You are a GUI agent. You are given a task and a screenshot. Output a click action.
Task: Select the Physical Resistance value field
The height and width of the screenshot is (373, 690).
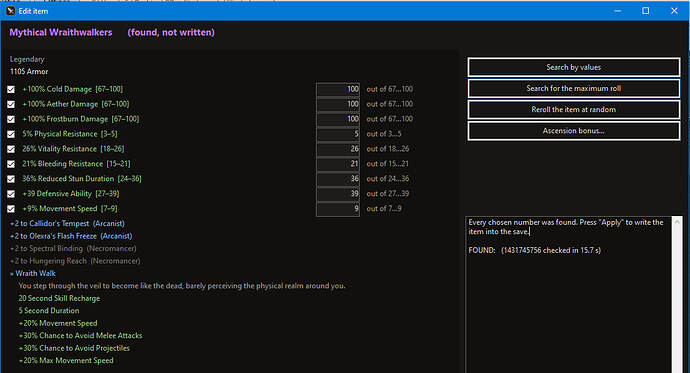click(338, 134)
